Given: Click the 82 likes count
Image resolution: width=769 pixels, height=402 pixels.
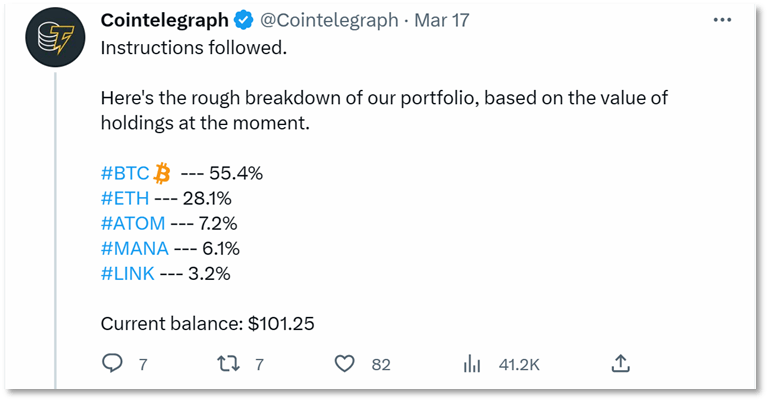Looking at the screenshot, I should click(x=380, y=365).
